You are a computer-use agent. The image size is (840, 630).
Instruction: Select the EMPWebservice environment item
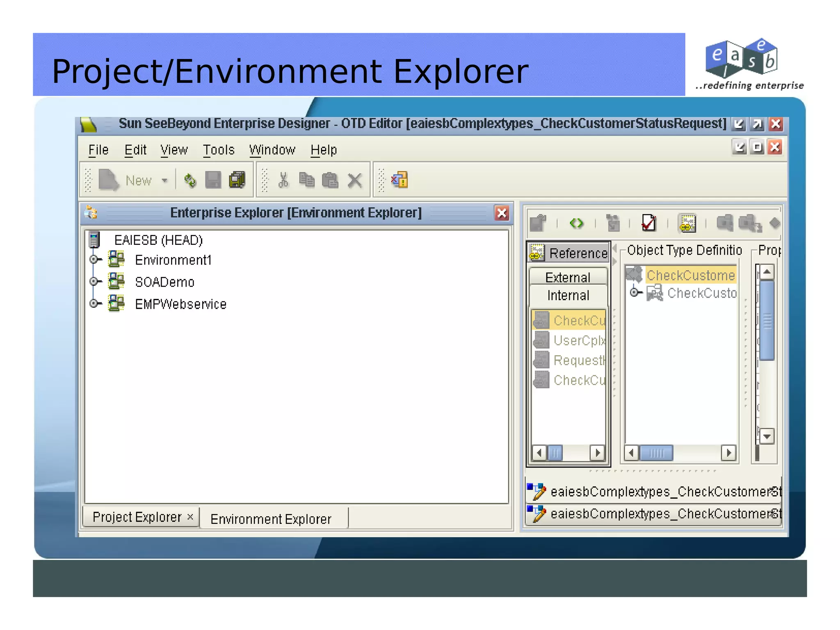coord(181,304)
